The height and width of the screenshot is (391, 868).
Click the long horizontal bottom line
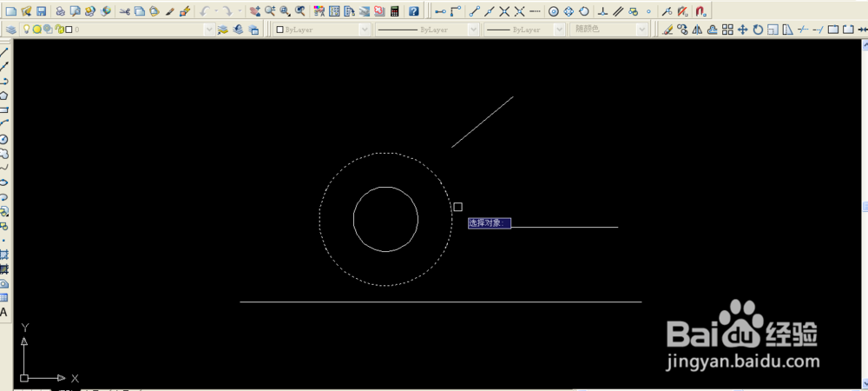click(x=441, y=302)
